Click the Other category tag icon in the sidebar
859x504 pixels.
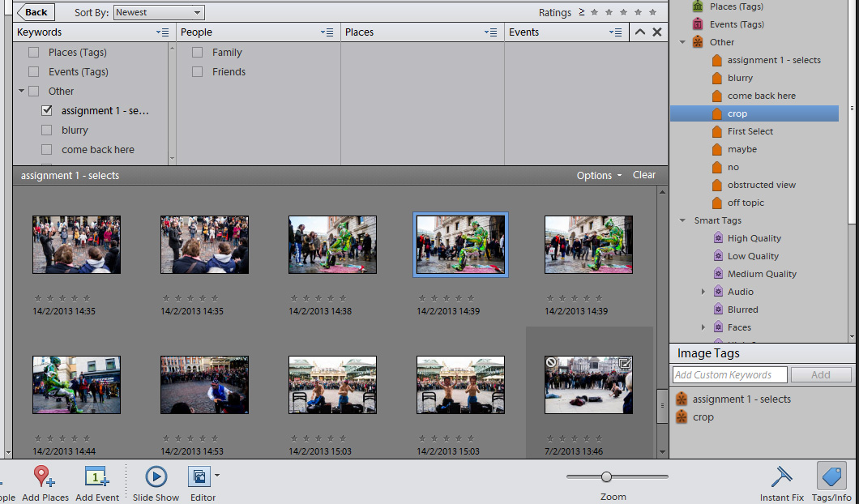click(698, 42)
